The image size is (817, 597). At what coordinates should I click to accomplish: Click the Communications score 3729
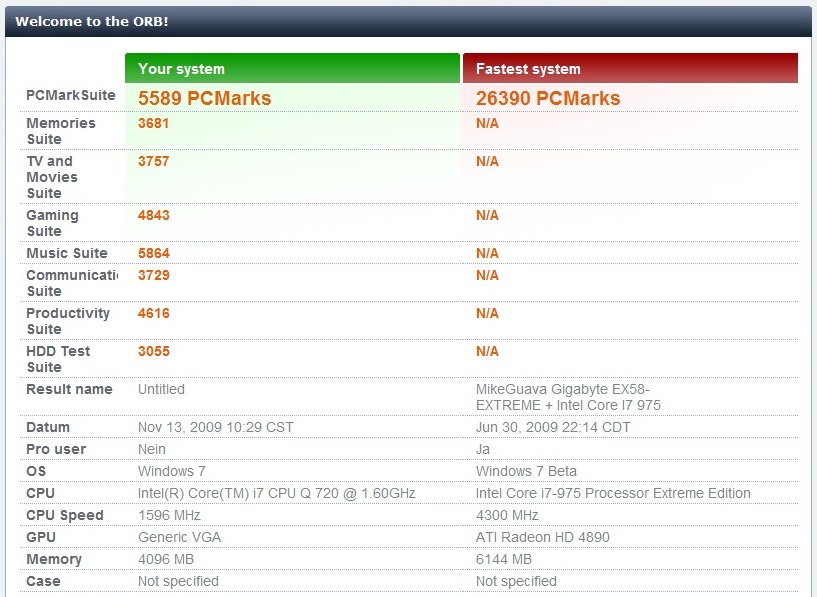tap(153, 275)
